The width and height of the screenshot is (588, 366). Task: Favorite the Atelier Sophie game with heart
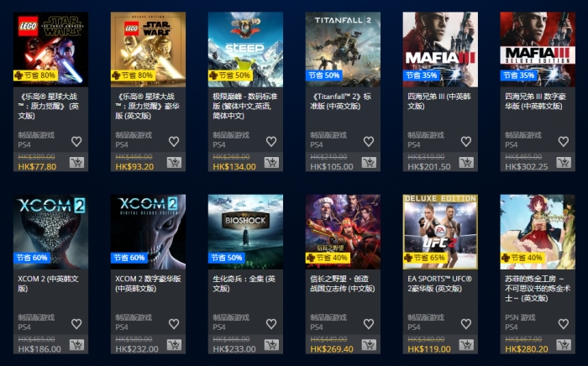click(564, 324)
